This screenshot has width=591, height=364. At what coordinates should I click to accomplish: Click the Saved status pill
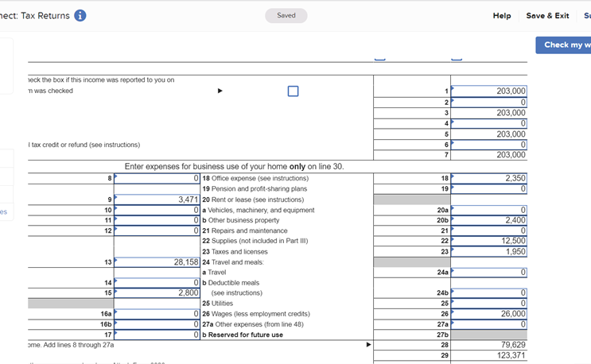[286, 15]
